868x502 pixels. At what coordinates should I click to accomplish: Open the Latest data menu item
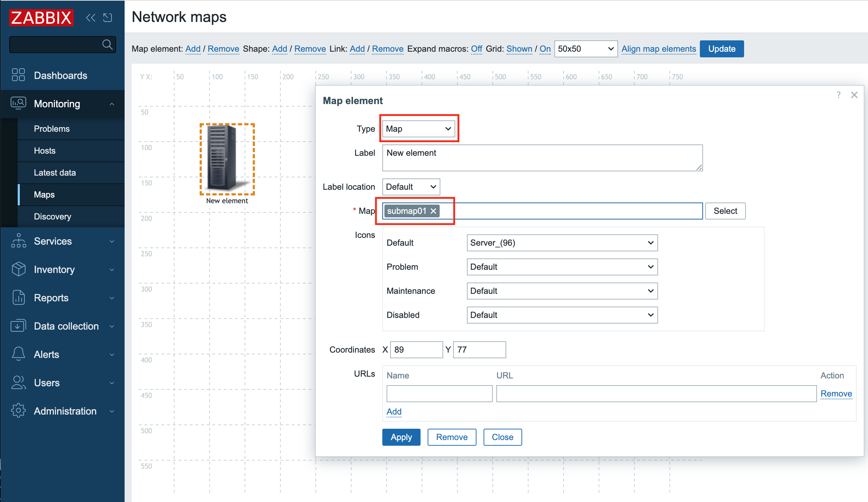click(71, 173)
